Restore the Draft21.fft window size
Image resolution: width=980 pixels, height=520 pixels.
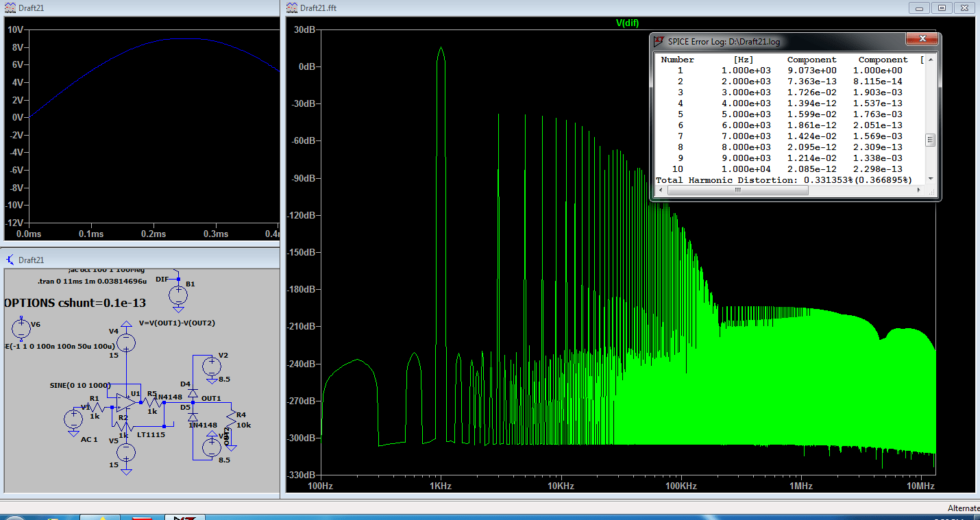(942, 8)
